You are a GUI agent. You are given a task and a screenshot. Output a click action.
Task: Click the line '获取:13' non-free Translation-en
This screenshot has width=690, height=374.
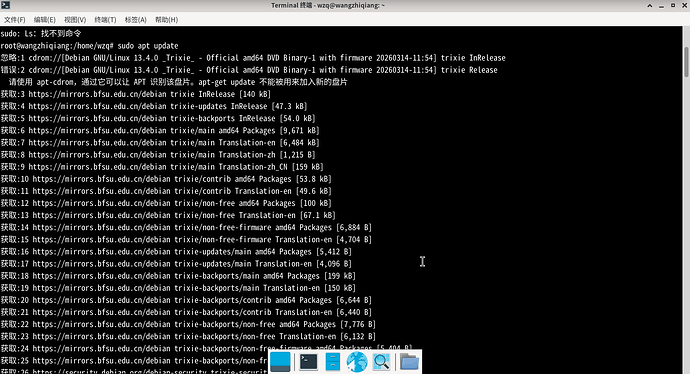pos(168,215)
